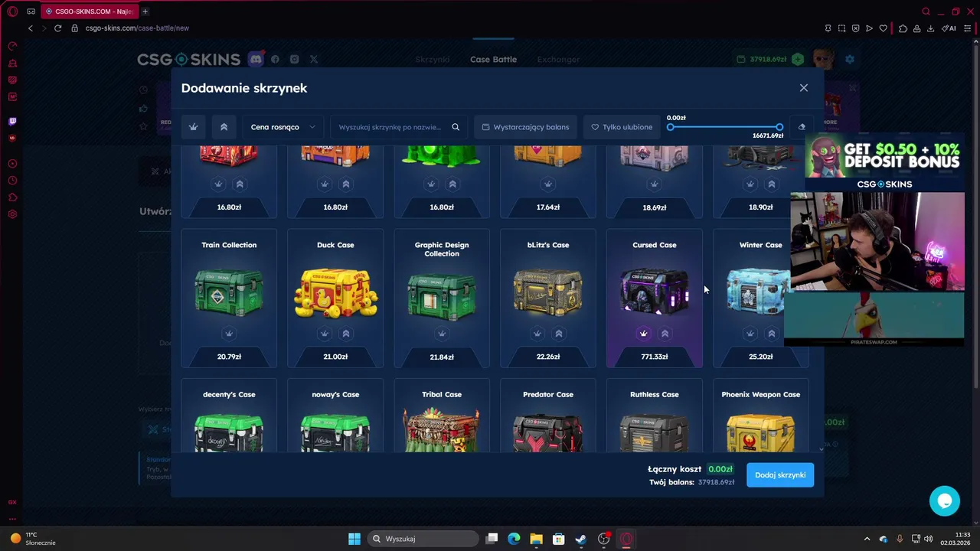The height and width of the screenshot is (551, 980).
Task: Toggle Tylko ulubione filter
Action: pos(622,127)
